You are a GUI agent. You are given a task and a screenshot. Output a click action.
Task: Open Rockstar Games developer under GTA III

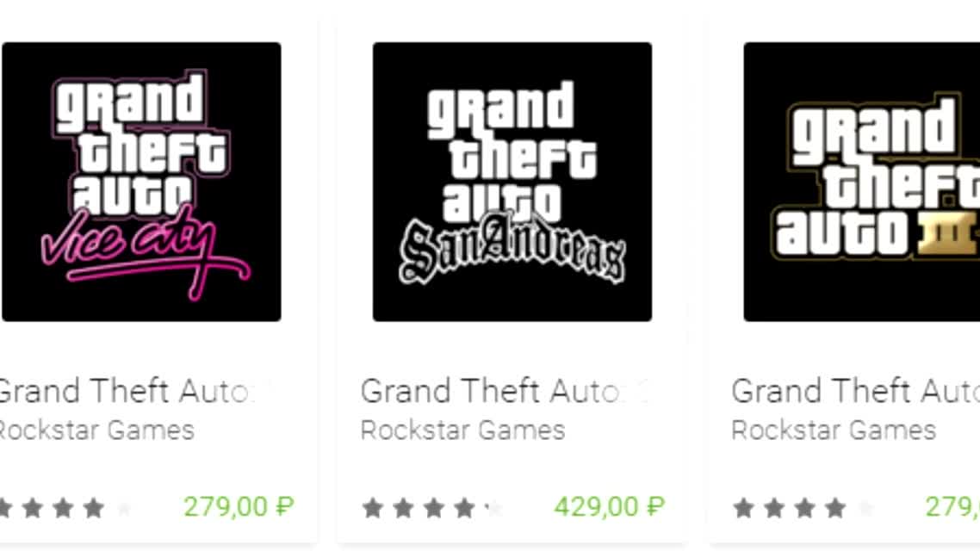pyautogui.click(x=834, y=430)
